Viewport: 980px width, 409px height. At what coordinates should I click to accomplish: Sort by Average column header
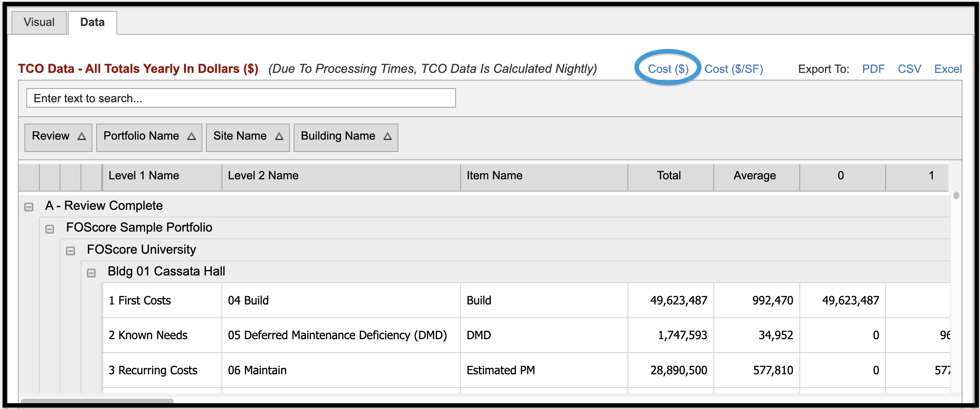pyautogui.click(x=757, y=177)
